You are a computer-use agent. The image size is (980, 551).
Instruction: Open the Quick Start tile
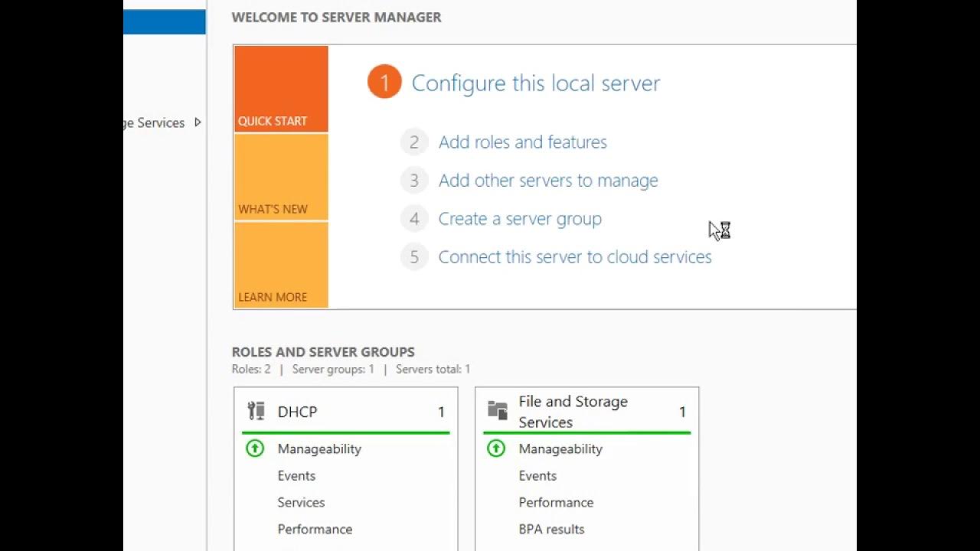click(x=281, y=89)
